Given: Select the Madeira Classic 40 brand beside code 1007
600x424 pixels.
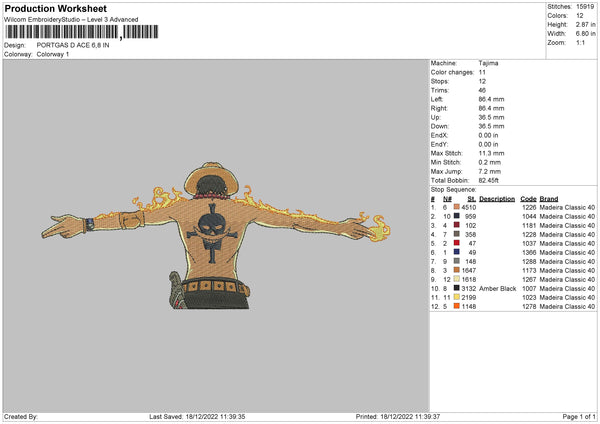Looking at the screenshot, I should click(567, 289).
